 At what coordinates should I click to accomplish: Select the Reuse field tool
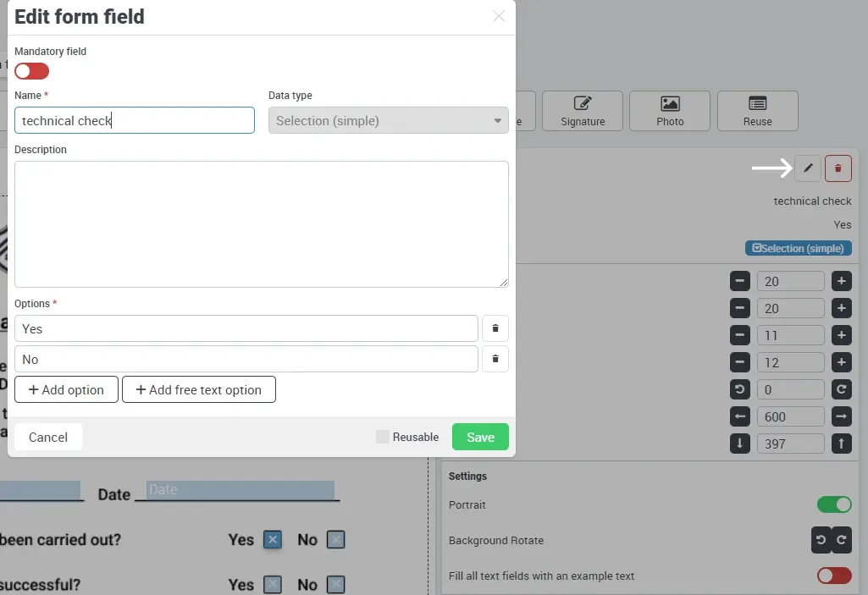757,111
